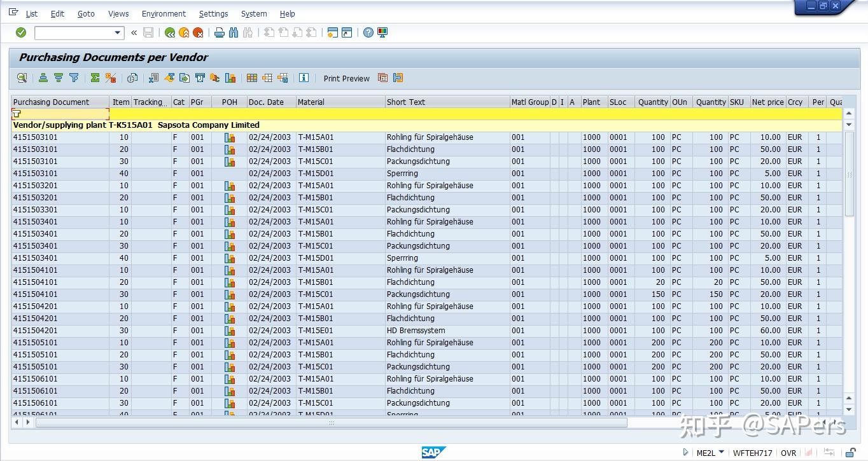Sort the list in ascending order
The image size is (868, 461).
pos(43,78)
